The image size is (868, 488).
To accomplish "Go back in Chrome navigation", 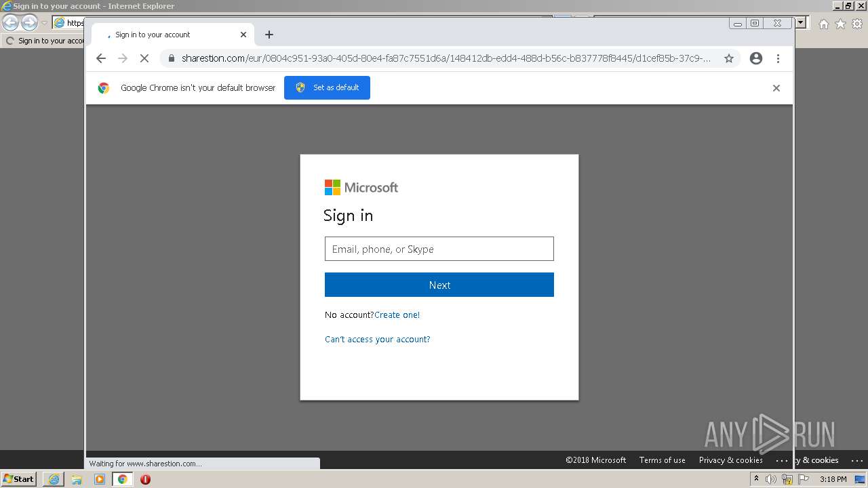I will tap(101, 58).
